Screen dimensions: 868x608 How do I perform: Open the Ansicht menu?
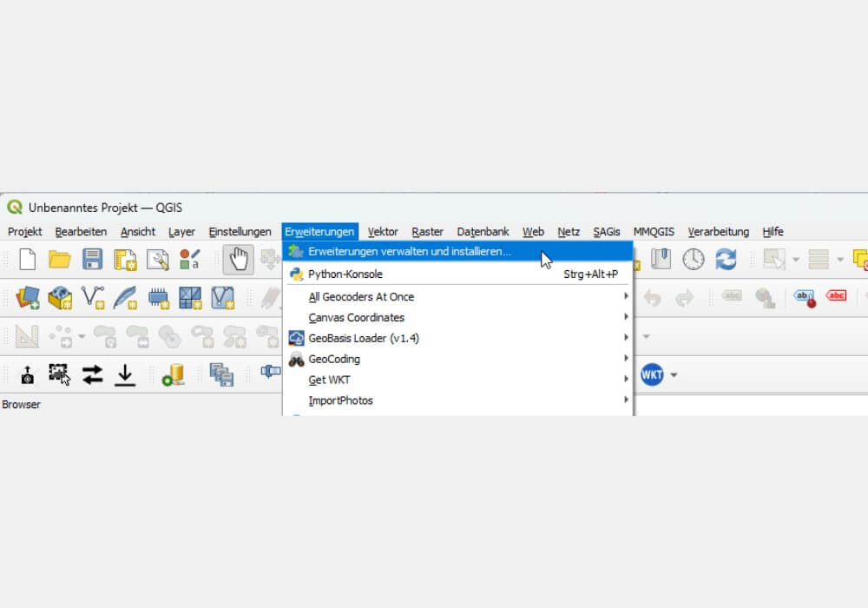pyautogui.click(x=138, y=231)
